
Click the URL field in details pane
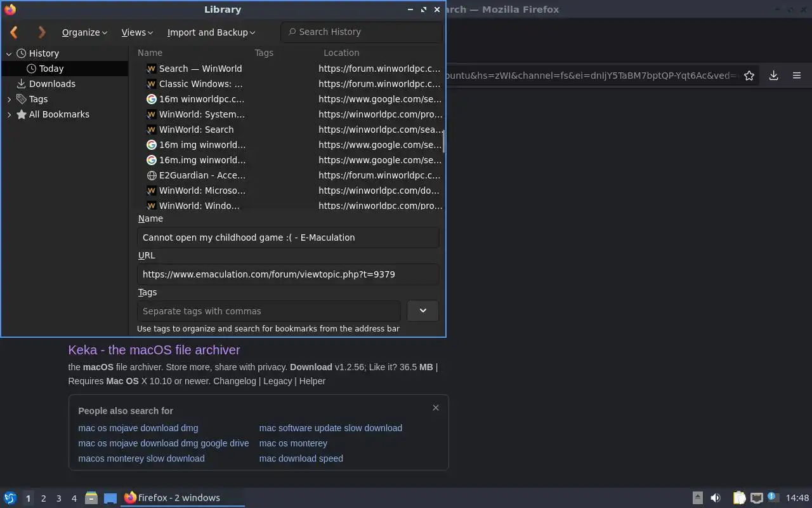pyautogui.click(x=288, y=274)
